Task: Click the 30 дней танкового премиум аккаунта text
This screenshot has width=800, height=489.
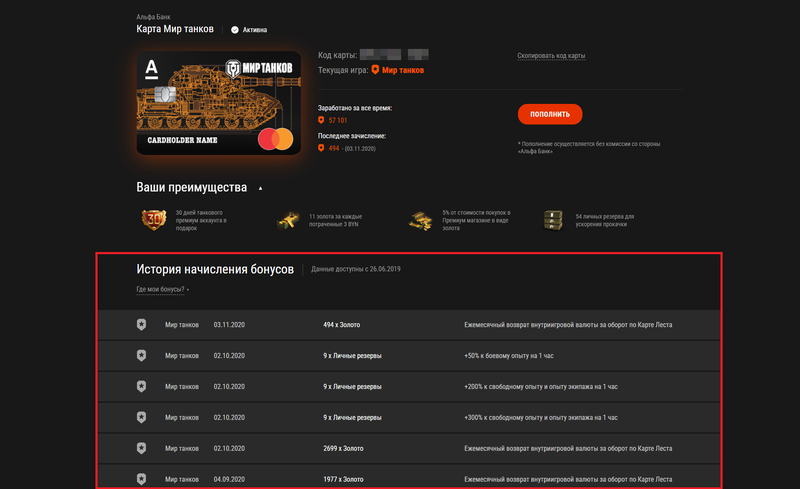Action: 201,220
